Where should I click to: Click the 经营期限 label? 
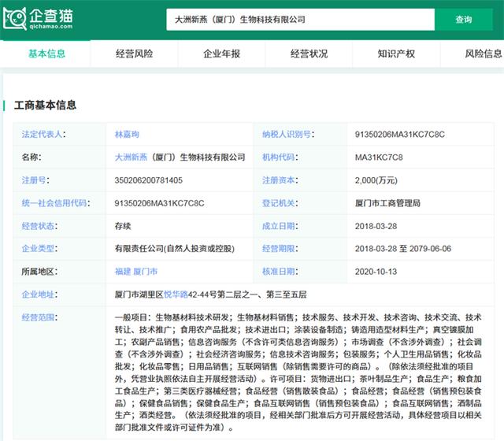(280, 249)
